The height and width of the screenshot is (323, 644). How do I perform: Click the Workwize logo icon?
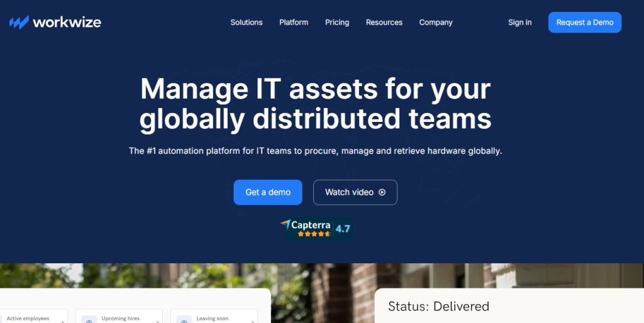tap(19, 23)
